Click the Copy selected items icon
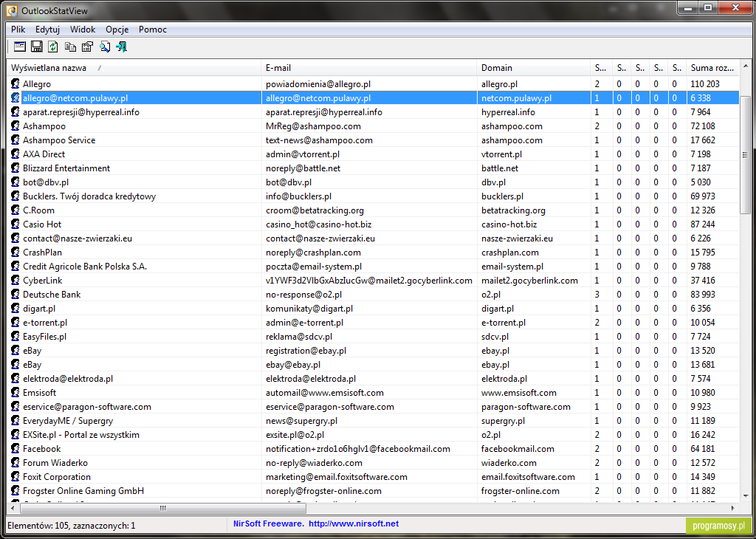This screenshot has height=539, width=756. point(70,47)
